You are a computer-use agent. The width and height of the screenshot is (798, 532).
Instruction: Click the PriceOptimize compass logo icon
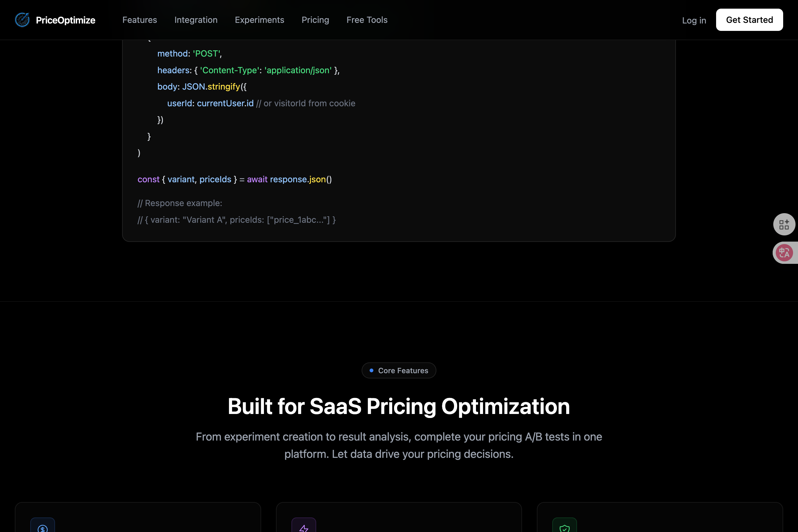click(22, 20)
